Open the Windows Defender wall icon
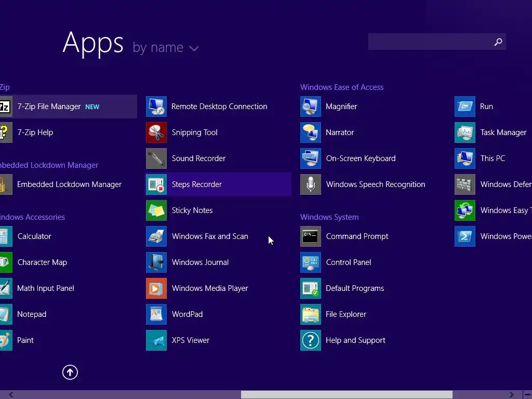 [465, 184]
